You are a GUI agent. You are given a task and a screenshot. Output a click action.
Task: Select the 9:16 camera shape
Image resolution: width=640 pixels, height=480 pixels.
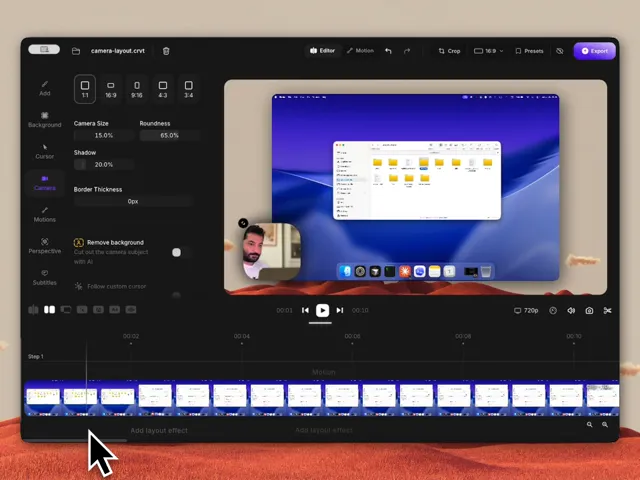point(137,89)
